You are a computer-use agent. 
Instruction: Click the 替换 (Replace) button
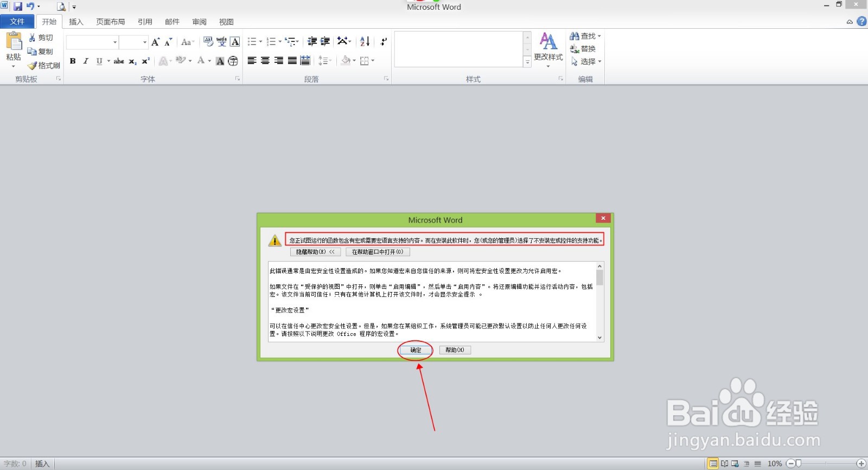point(583,49)
